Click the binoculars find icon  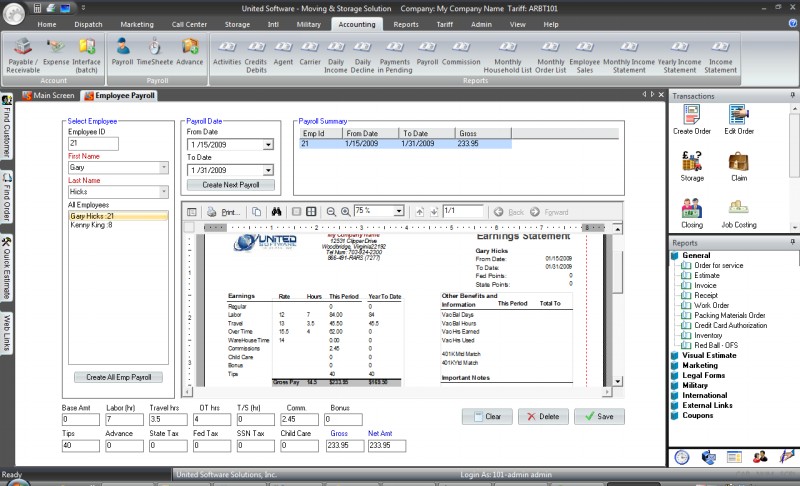coord(277,212)
